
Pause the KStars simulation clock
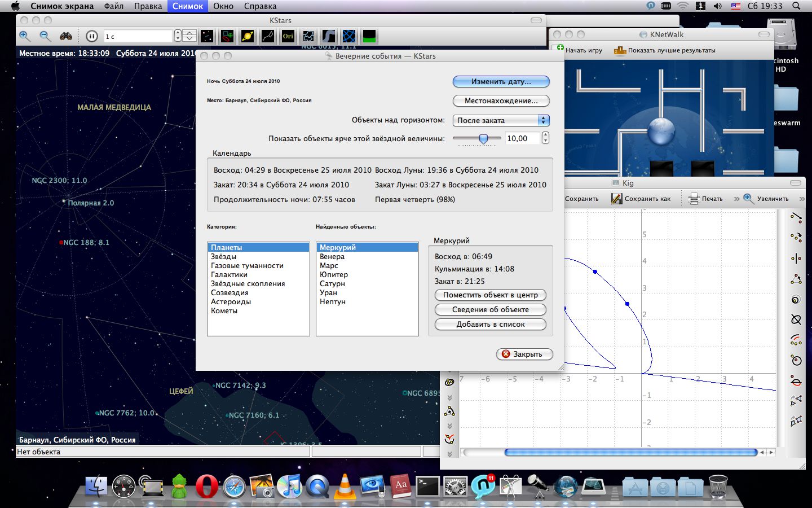[x=91, y=36]
